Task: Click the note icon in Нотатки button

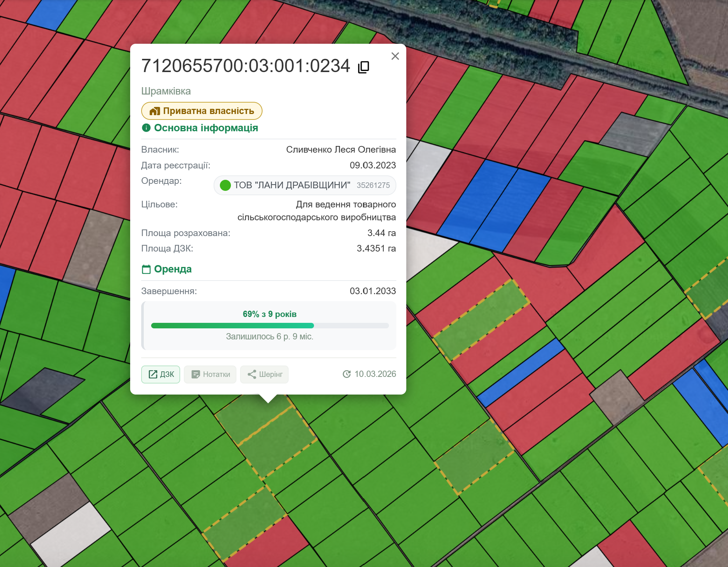Action: (196, 374)
